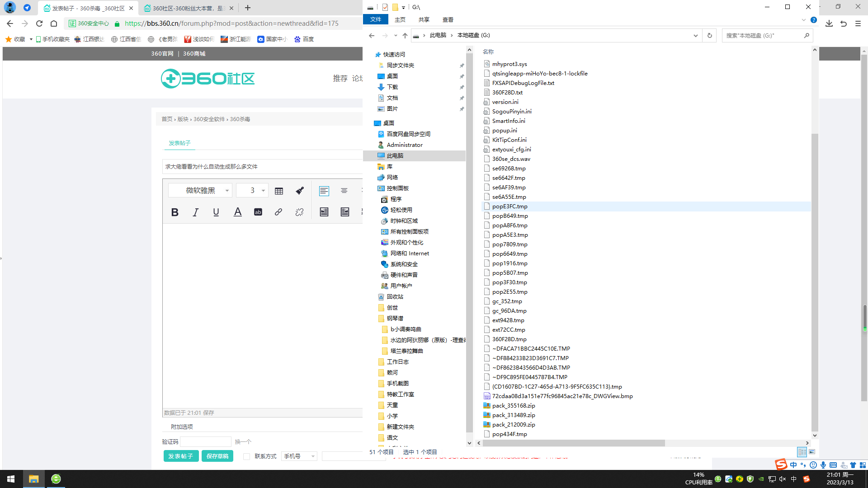Select file pack_355168.zip
The width and height of the screenshot is (868, 488).
click(514, 406)
